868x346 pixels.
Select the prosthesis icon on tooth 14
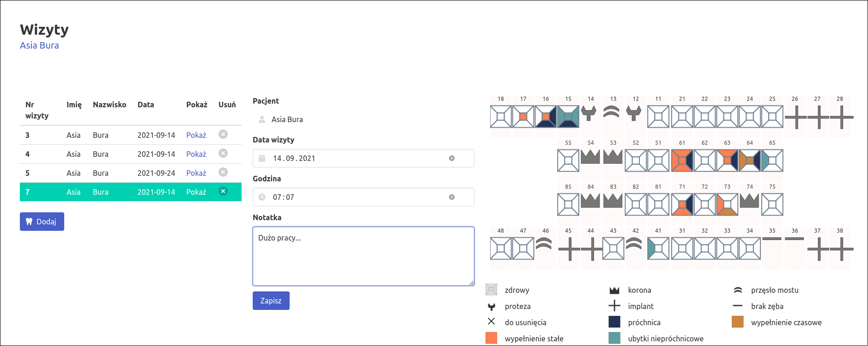(589, 113)
